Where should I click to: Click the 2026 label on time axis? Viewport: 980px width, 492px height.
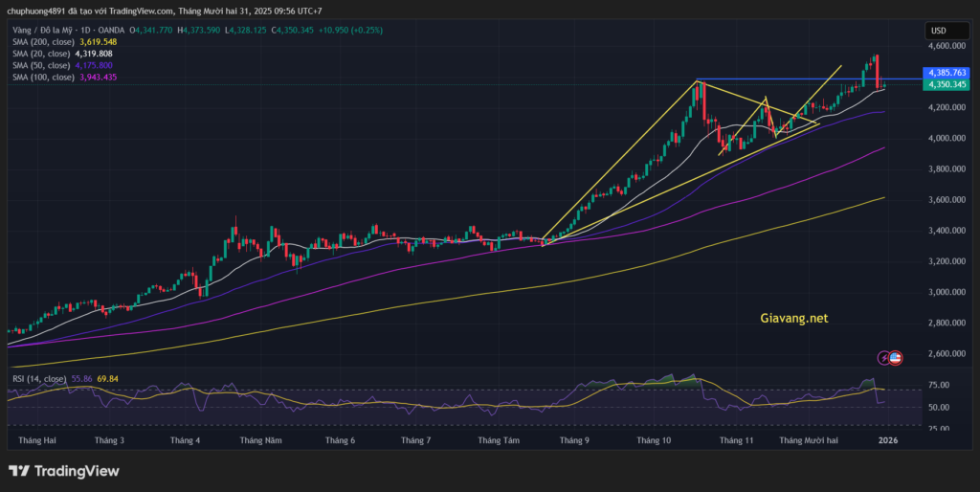click(x=888, y=440)
